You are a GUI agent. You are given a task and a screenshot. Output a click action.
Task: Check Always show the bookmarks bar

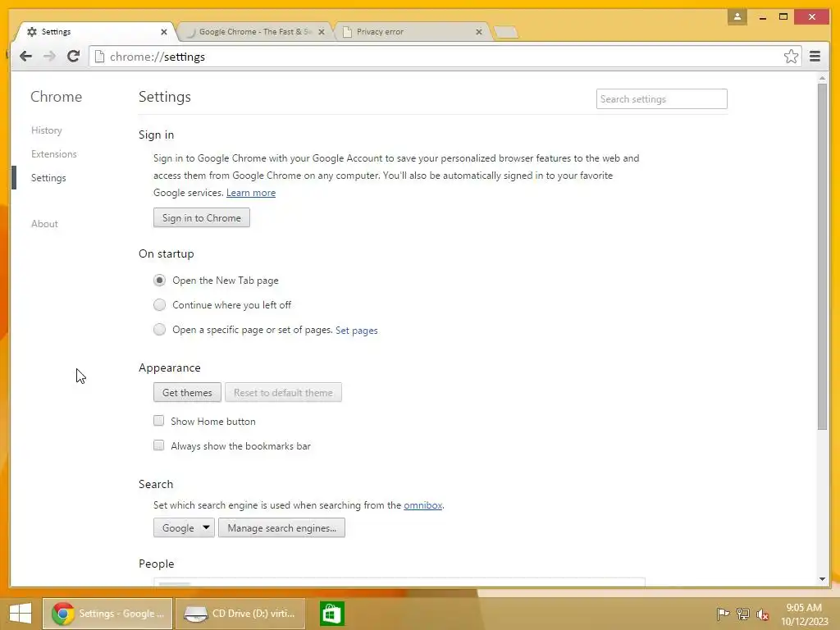(158, 445)
